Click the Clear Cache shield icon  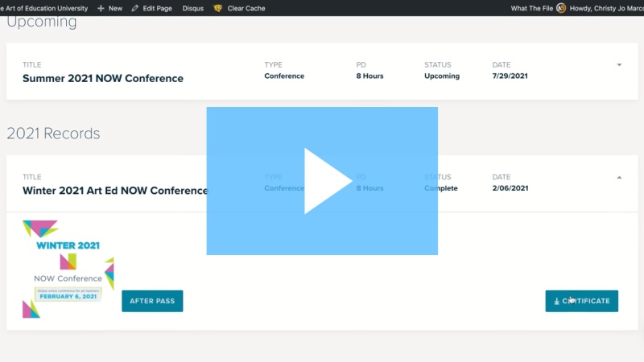tap(217, 8)
